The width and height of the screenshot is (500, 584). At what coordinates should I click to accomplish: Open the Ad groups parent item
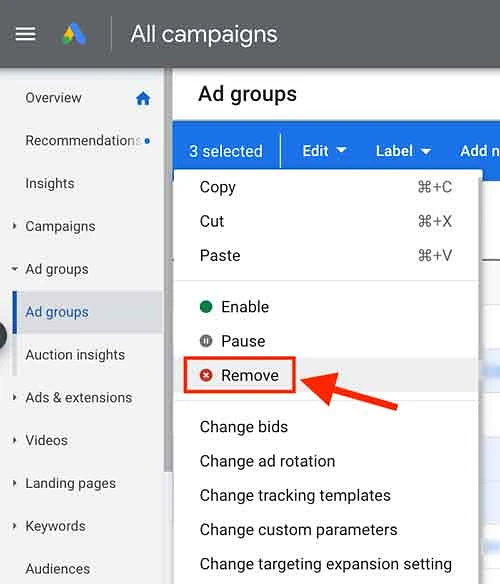(57, 269)
